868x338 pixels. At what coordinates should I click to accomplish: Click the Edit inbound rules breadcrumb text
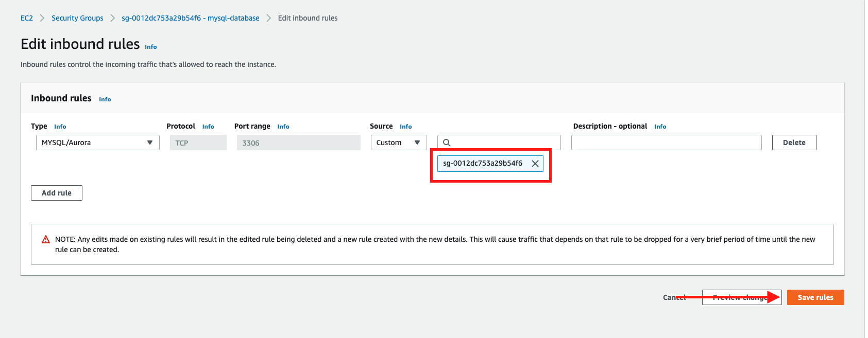(308, 18)
